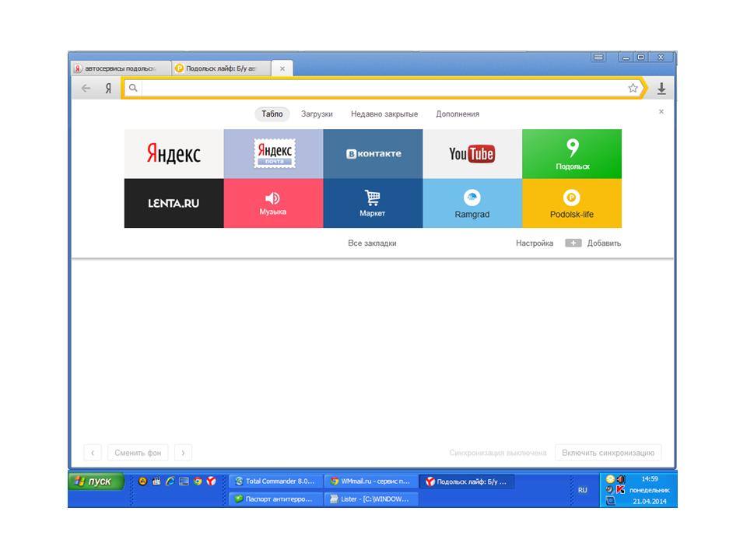The image size is (747, 560).
Task: Open Все закладки link
Action: (372, 243)
